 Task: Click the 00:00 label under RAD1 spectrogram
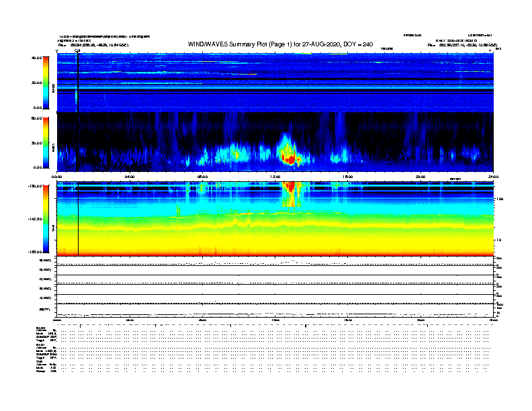point(56,177)
